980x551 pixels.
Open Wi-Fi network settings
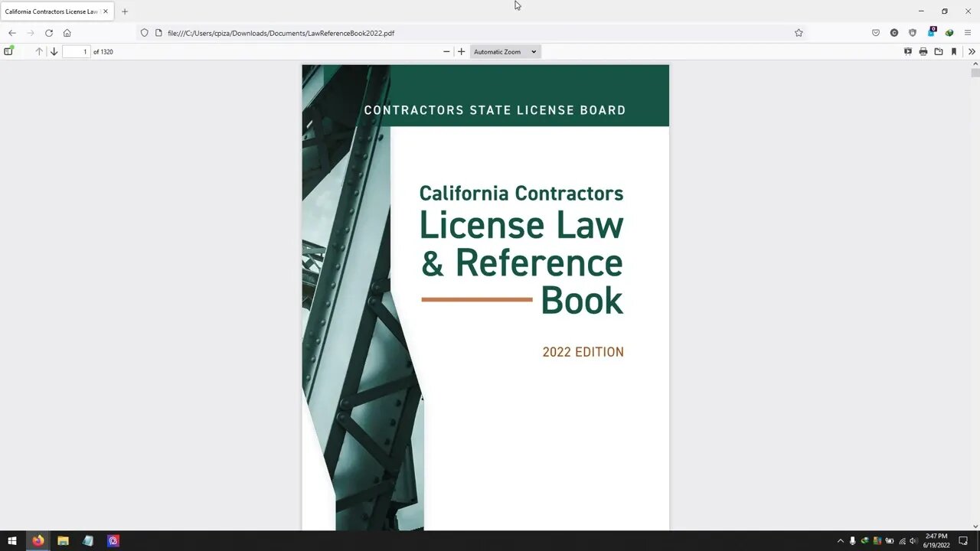pyautogui.click(x=902, y=541)
